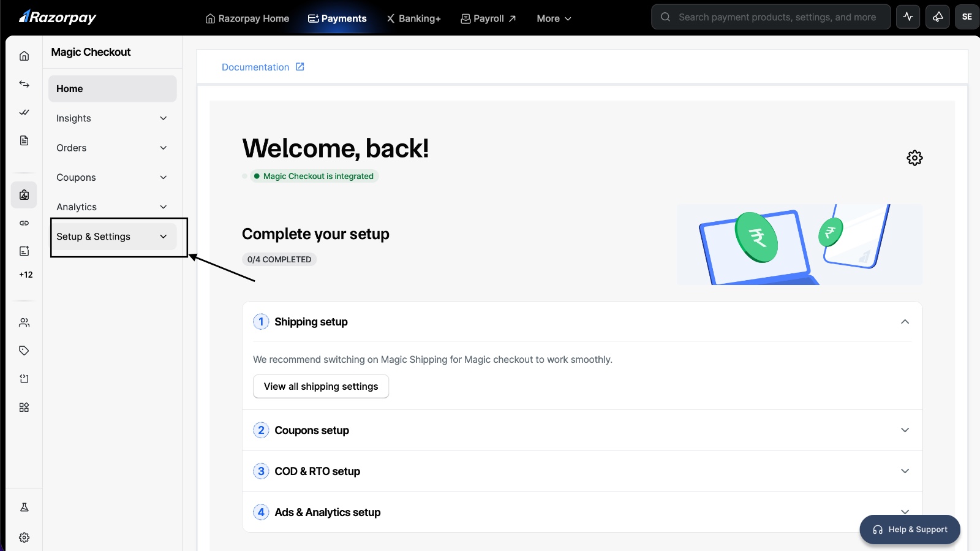Collapse the Shipping setup step
The width and height of the screenshot is (980, 551).
(x=904, y=322)
